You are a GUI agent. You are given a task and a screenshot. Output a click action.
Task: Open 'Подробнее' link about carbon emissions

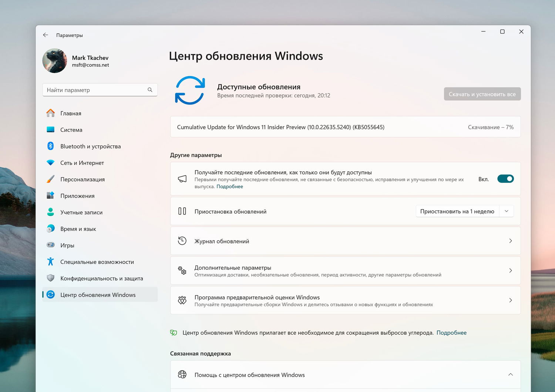(451, 333)
